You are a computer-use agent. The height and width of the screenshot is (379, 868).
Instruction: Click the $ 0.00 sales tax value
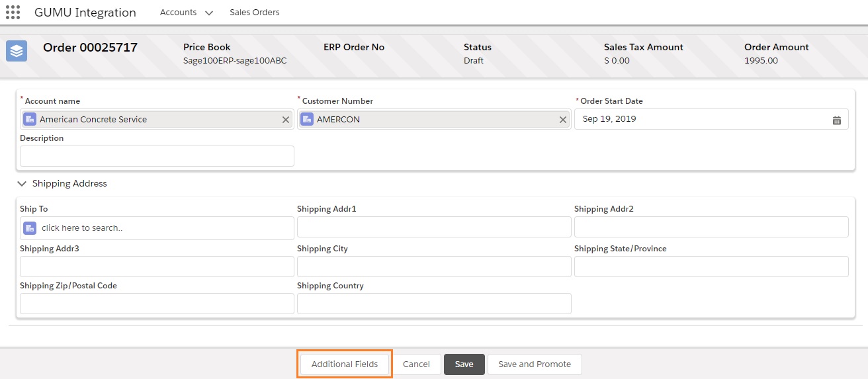pyautogui.click(x=617, y=61)
